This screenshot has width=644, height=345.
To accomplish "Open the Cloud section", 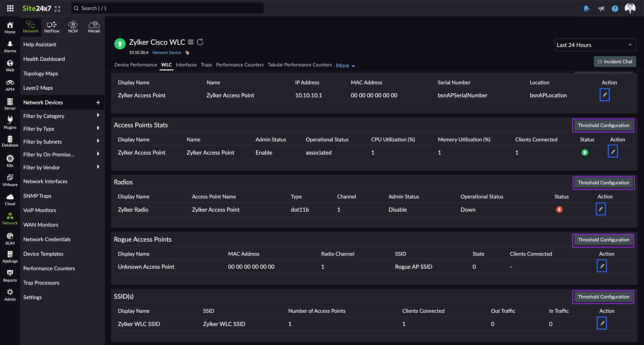I will pos(10,200).
